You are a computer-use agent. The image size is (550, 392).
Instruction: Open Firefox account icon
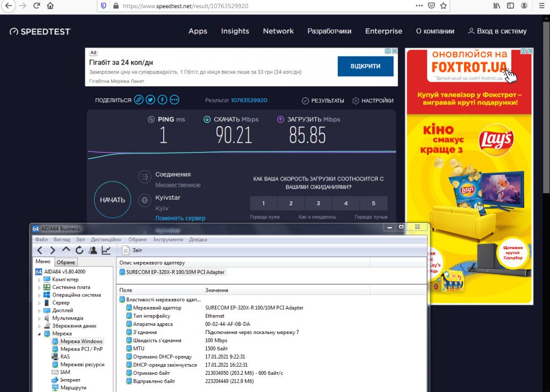click(524, 6)
